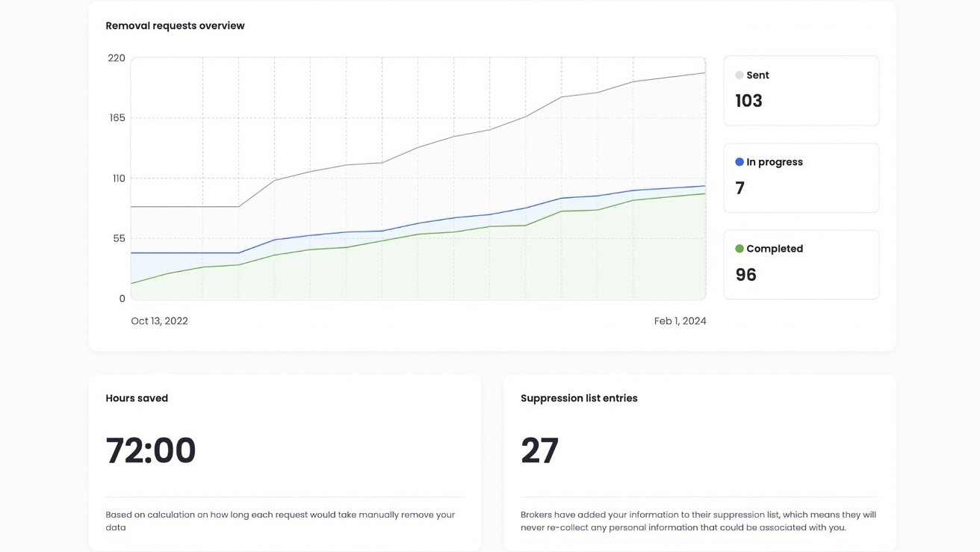Click the blue In progress legend dot
Image resolution: width=980 pixels, height=552 pixels.
[x=739, y=162]
